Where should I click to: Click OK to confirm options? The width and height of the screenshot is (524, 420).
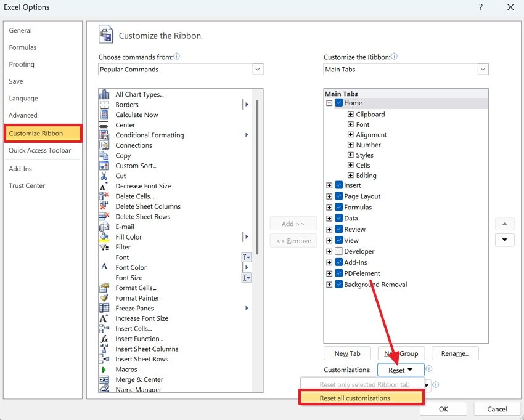[x=443, y=409]
